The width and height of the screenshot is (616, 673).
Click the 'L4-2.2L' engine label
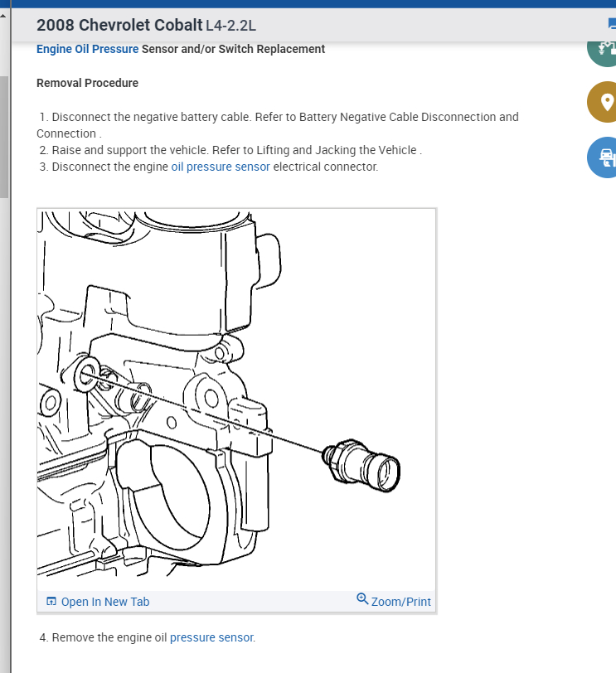click(231, 26)
